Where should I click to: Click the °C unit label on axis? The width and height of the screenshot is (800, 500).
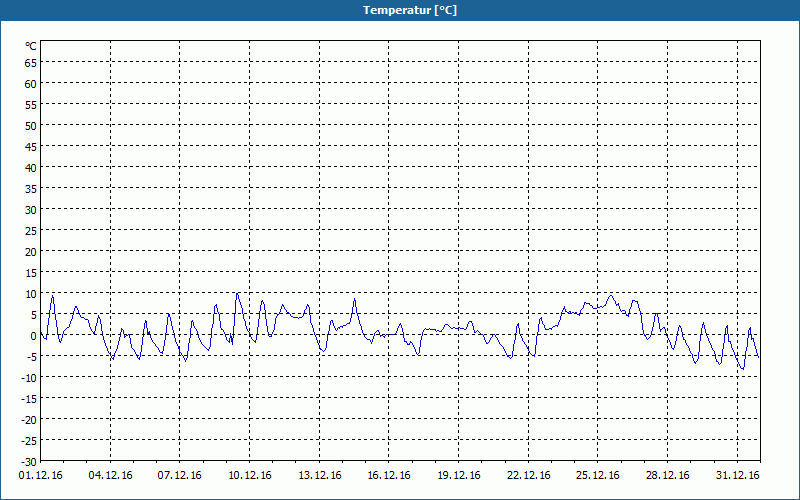tap(31, 46)
